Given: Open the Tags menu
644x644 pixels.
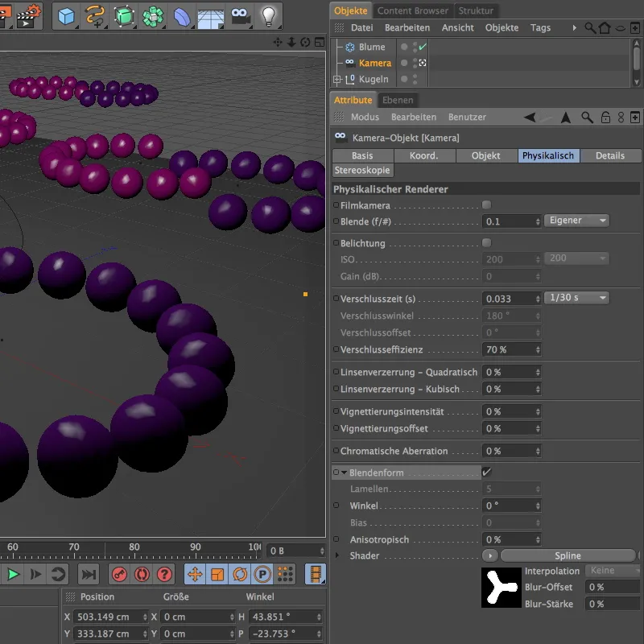Looking at the screenshot, I should (x=540, y=28).
